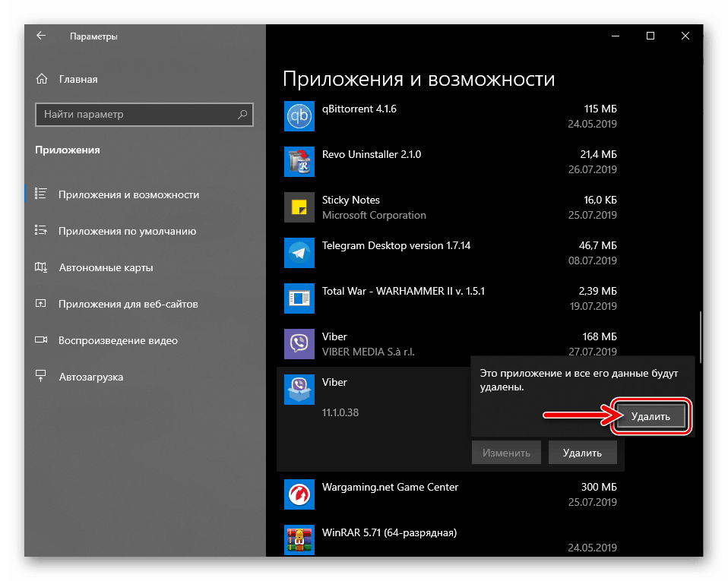Click the Viber 11.1.0.38 installer icon
728x581 pixels.
tap(299, 390)
